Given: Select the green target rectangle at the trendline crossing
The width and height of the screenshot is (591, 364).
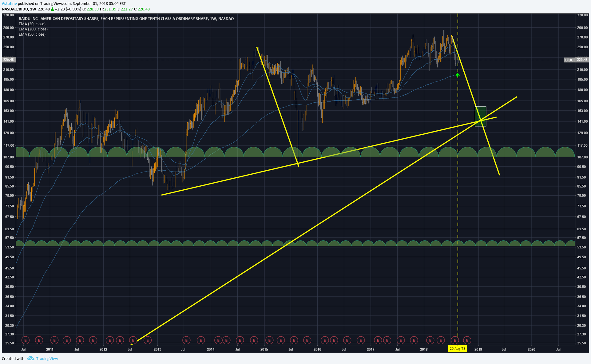Looking at the screenshot, I should (x=481, y=116).
